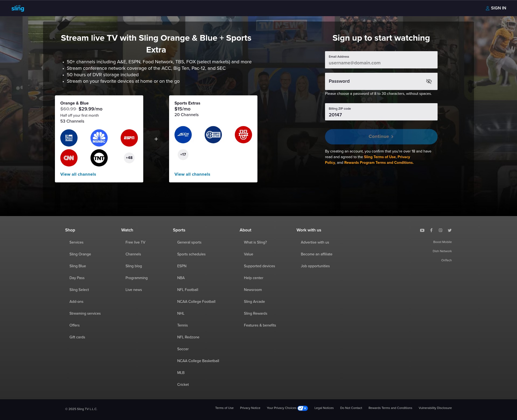Open Terms of Use in bottom bar
The height and width of the screenshot is (420, 517).
[x=224, y=408]
